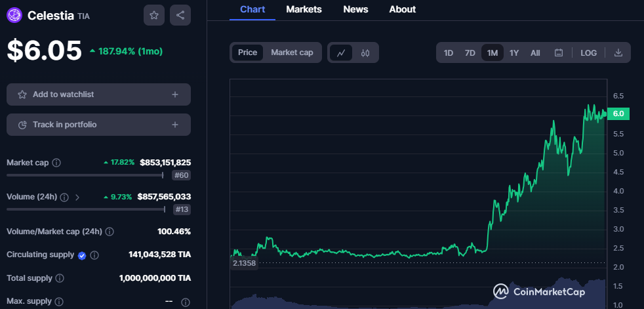Viewport: 644px width, 309px height.
Task: Set chart range to 1Y
Action: click(513, 52)
